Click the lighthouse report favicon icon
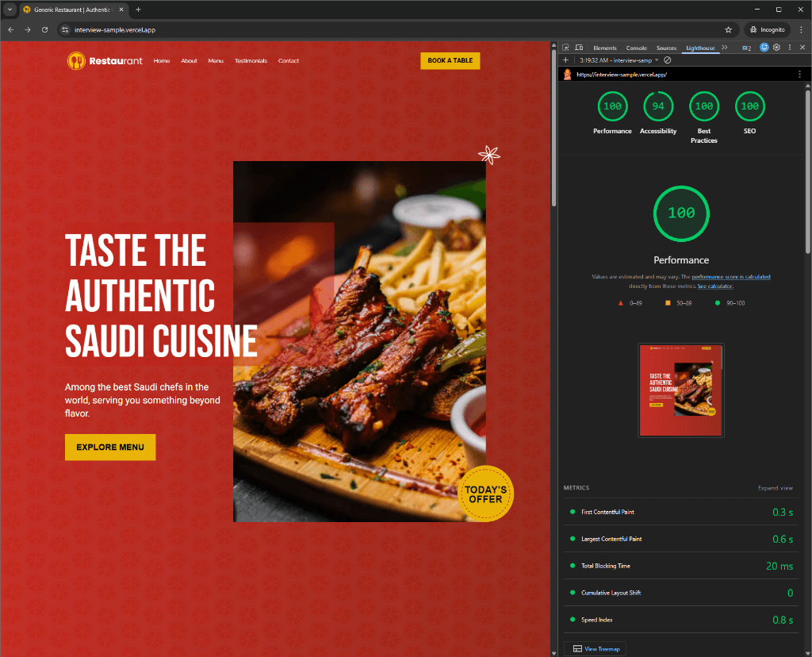Viewport: 812px width, 657px height. coord(567,74)
